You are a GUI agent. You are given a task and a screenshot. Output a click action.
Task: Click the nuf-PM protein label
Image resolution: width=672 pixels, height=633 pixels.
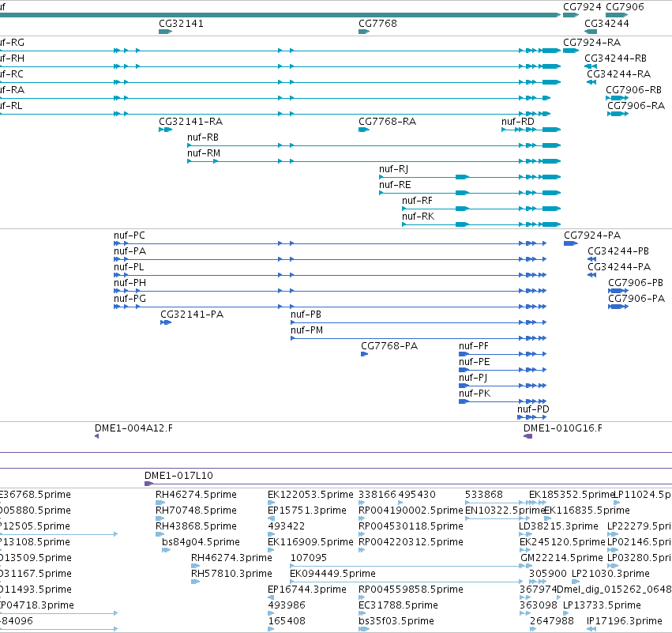(307, 330)
